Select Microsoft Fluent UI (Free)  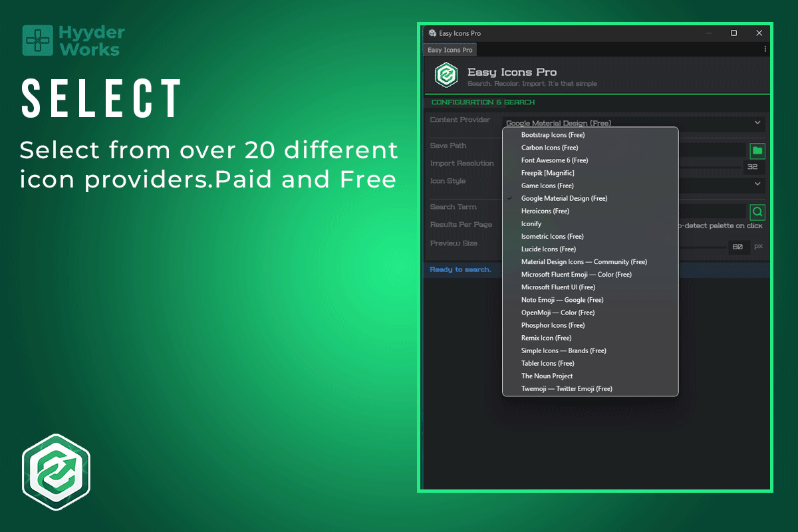coord(591,287)
